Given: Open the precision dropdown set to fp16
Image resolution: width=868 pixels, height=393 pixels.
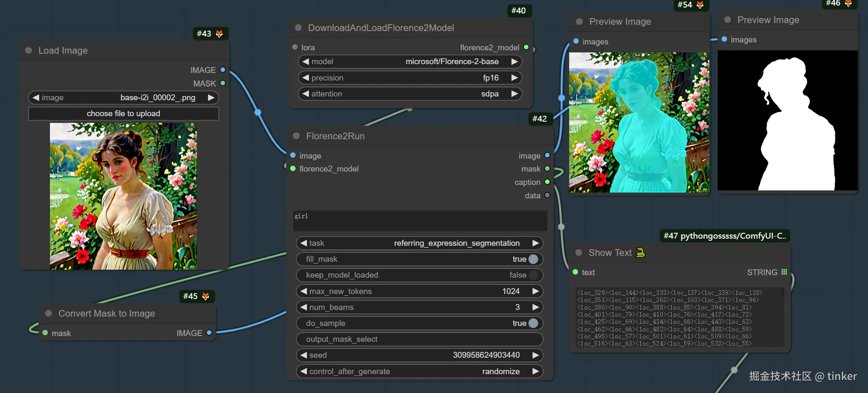Looking at the screenshot, I should [410, 78].
